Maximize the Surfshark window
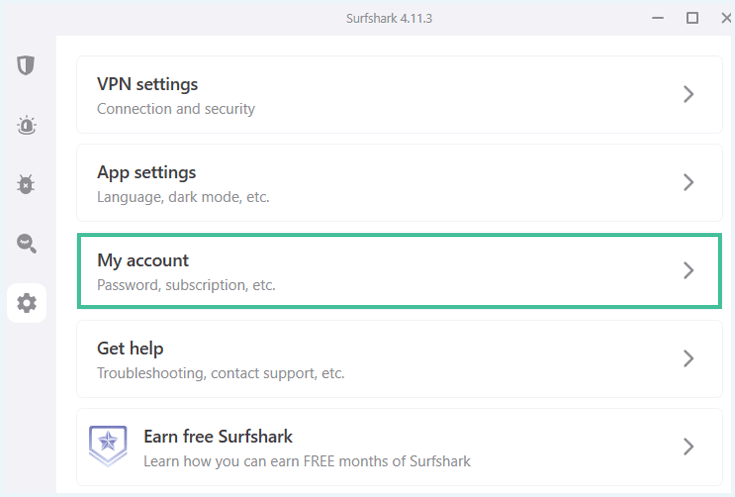 [692, 18]
